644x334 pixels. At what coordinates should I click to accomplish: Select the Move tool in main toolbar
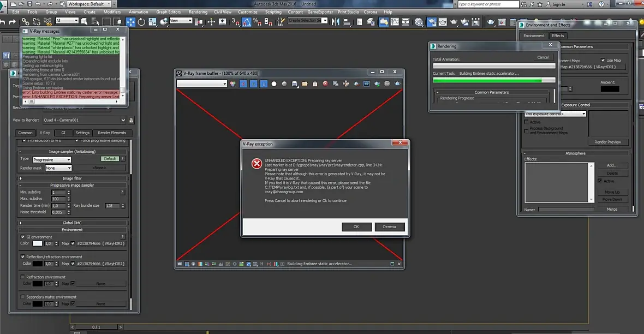[x=131, y=22]
